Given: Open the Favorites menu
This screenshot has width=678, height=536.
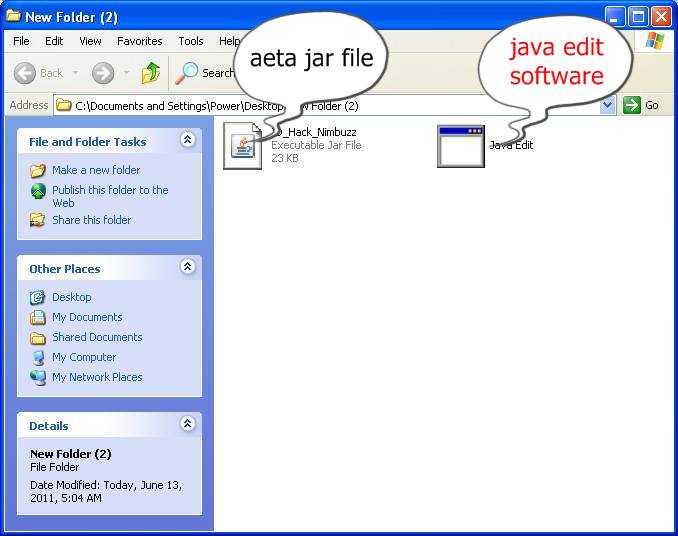Looking at the screenshot, I should pos(140,41).
